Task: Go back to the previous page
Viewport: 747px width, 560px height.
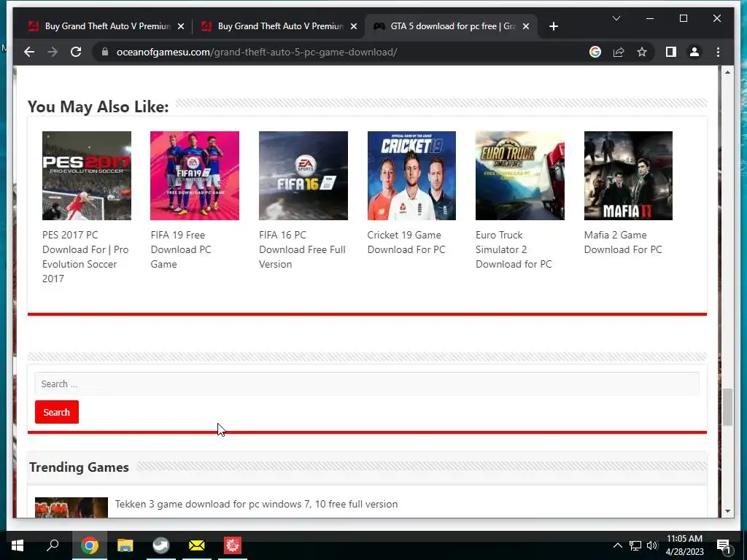Action: pyautogui.click(x=29, y=52)
